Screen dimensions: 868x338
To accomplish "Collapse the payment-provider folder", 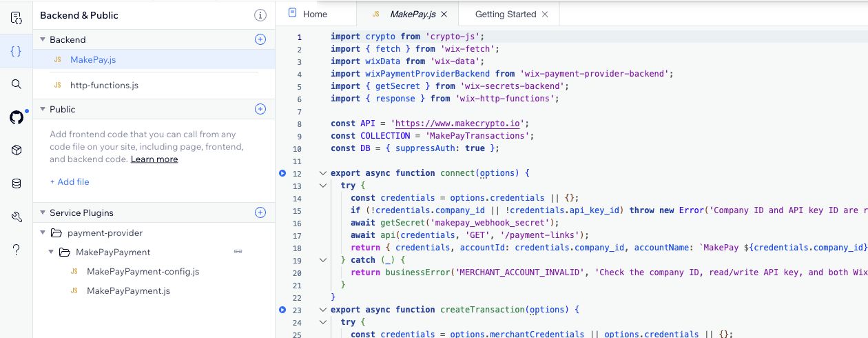I will (x=43, y=233).
